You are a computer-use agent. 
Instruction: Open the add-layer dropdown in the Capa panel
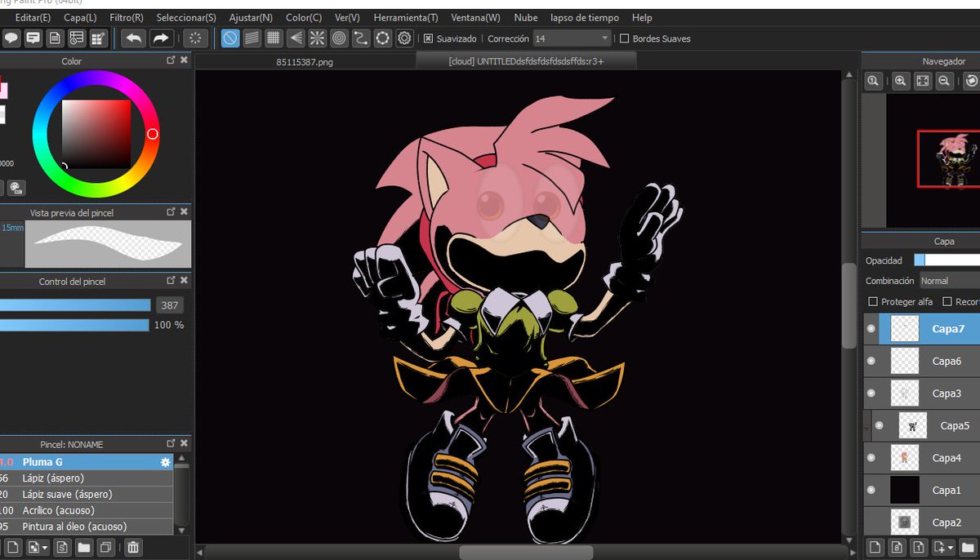pos(951,548)
